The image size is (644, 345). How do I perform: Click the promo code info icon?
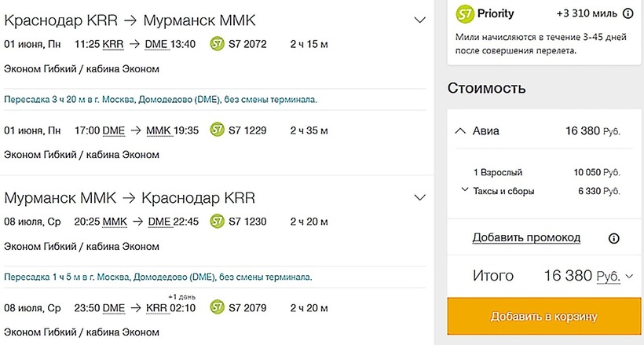point(614,238)
